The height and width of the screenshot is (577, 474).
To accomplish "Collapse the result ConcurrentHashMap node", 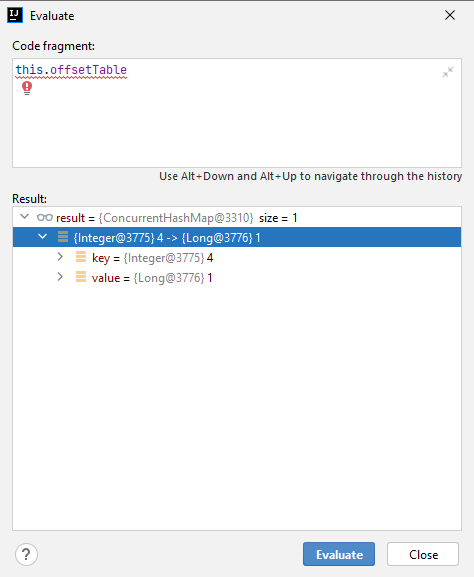I will (25, 216).
